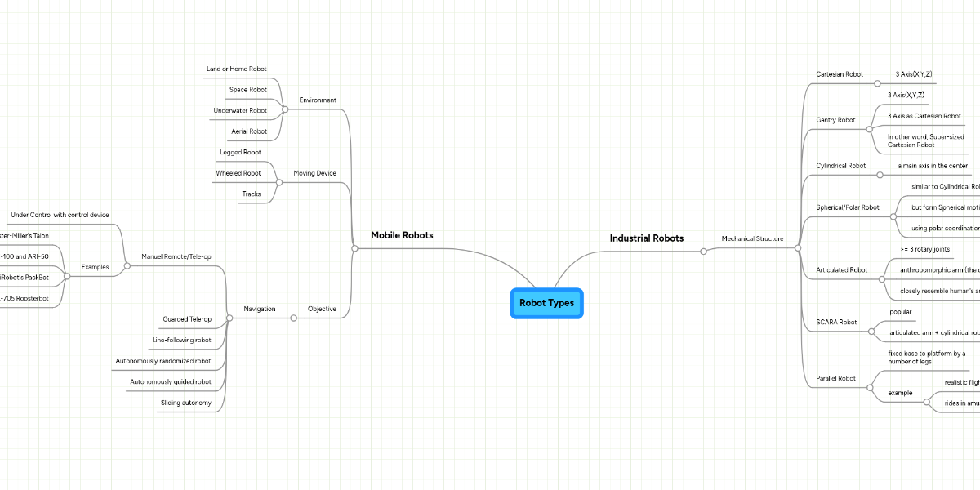Click the Mobile Robots branch label
Screen dimensions: 980x490
click(x=402, y=234)
